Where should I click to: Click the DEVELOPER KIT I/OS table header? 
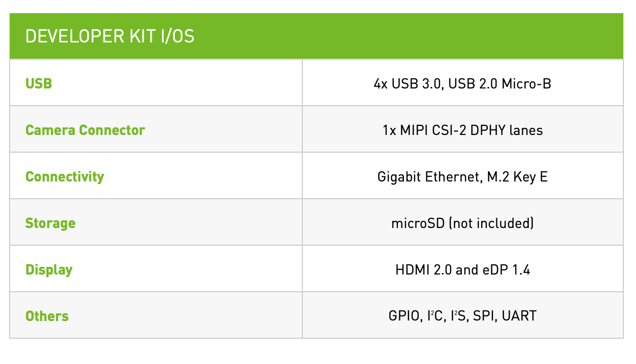(110, 36)
